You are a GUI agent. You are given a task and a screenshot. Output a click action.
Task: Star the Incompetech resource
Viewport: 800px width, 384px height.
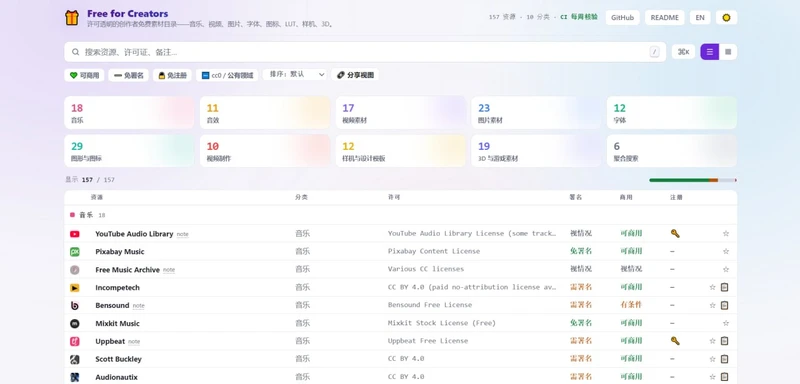point(712,287)
